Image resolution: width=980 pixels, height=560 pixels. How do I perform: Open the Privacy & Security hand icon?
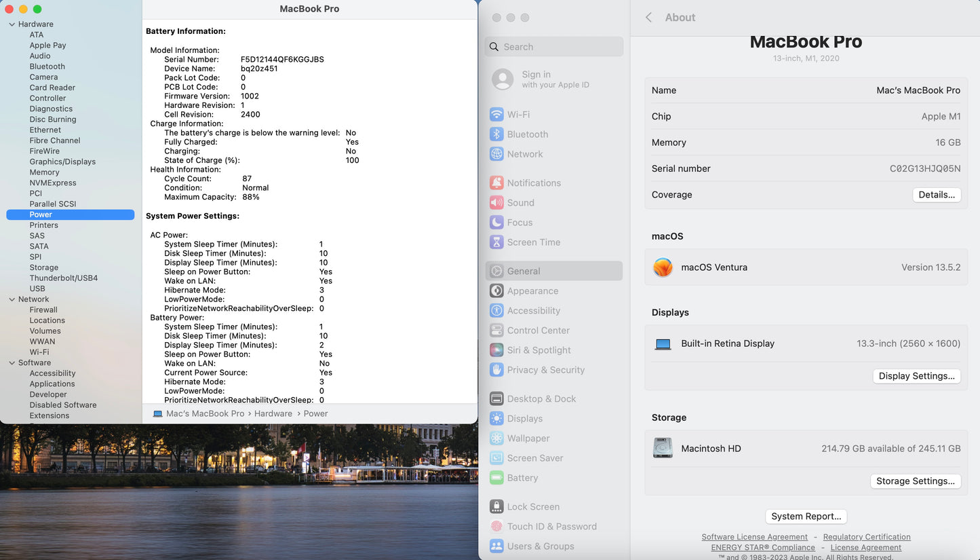click(496, 370)
